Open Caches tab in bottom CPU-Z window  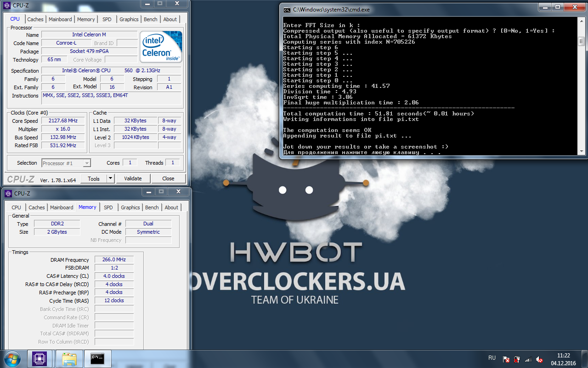[37, 207]
